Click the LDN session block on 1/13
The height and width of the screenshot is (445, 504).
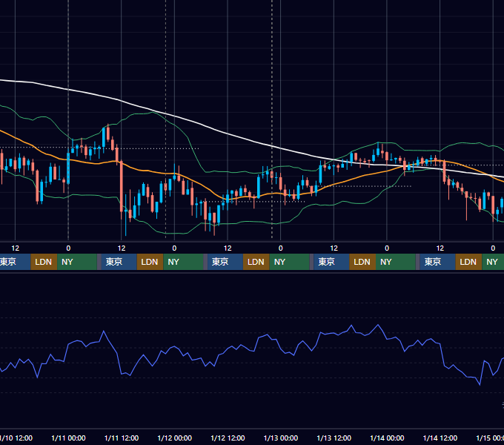tap(362, 262)
